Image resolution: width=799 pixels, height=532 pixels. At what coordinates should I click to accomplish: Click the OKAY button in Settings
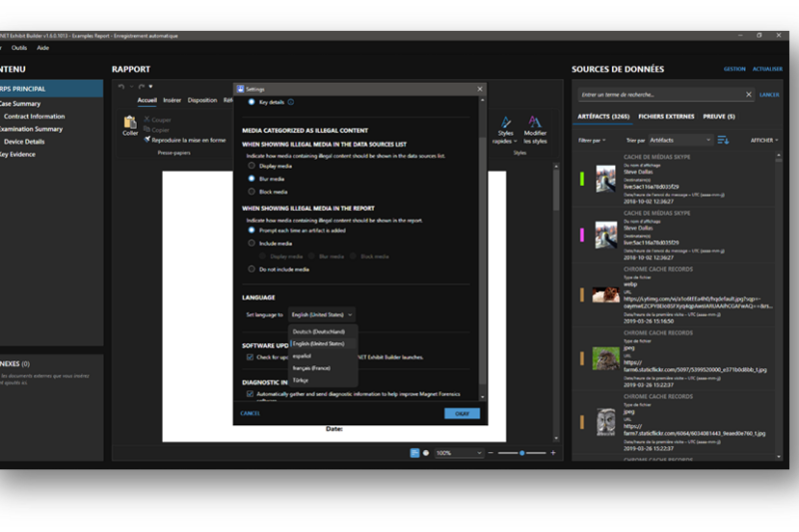[x=461, y=413]
